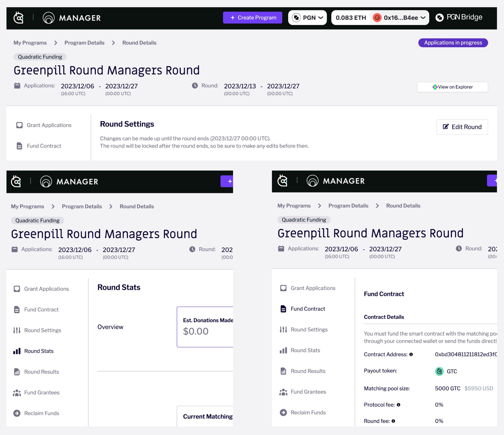This screenshot has width=504, height=435.
Task: Click the plus button in Round Stats panel header
Action: point(227,181)
